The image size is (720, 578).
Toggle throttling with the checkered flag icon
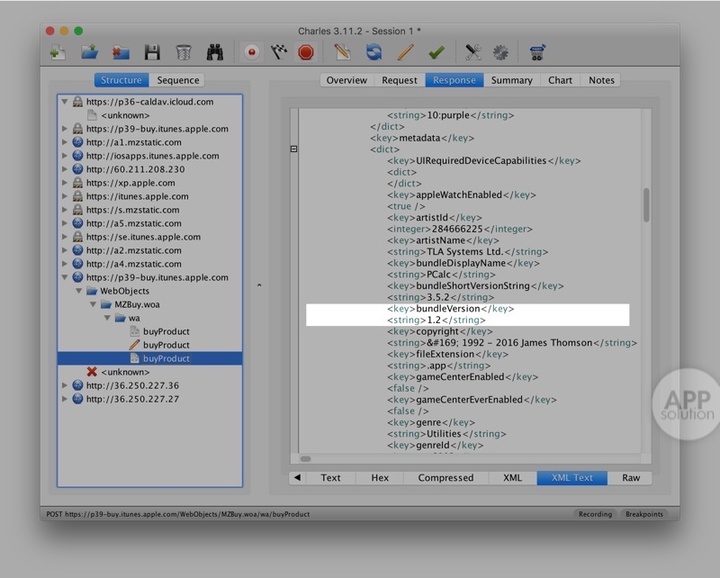pos(277,52)
